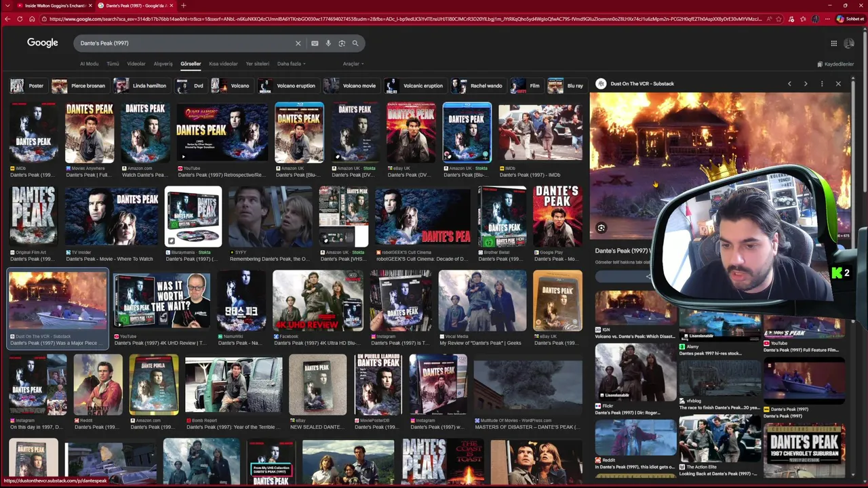Open the browser home page icon
Screen dimensions: 868x488
(32, 19)
